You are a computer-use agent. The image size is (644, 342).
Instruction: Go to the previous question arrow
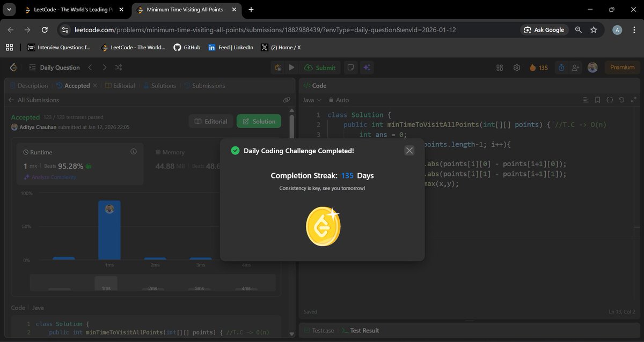click(x=90, y=68)
